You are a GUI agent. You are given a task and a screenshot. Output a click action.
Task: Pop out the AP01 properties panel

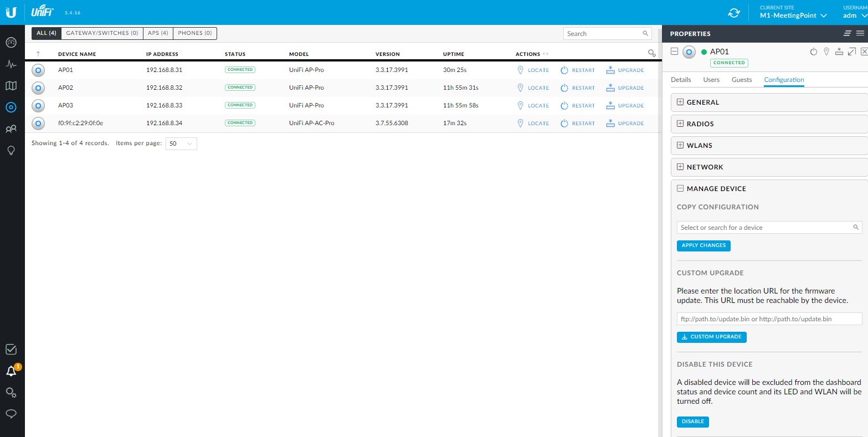[852, 52]
